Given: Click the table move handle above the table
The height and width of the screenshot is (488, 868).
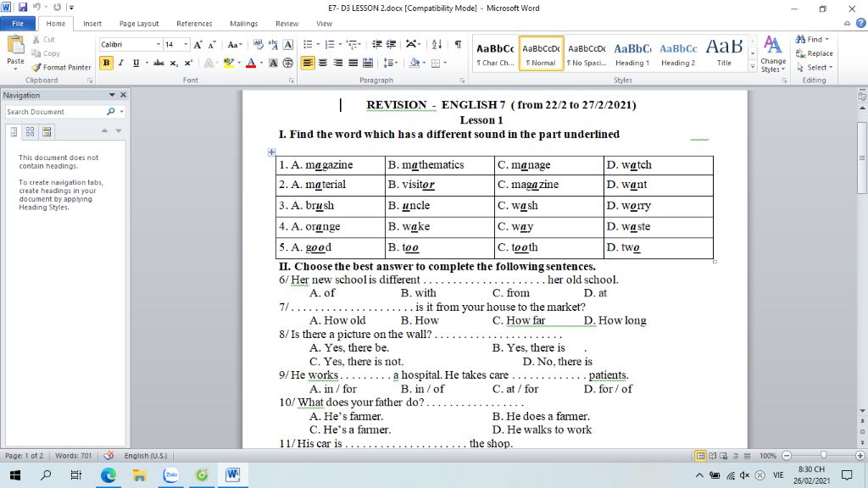Looking at the screenshot, I should pyautogui.click(x=271, y=152).
